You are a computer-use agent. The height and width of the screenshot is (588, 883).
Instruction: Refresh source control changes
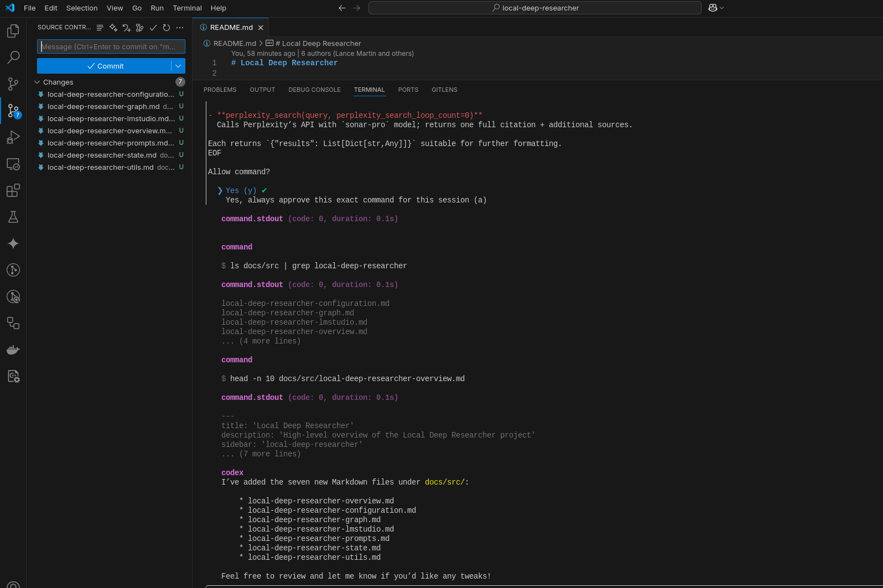pos(167,28)
